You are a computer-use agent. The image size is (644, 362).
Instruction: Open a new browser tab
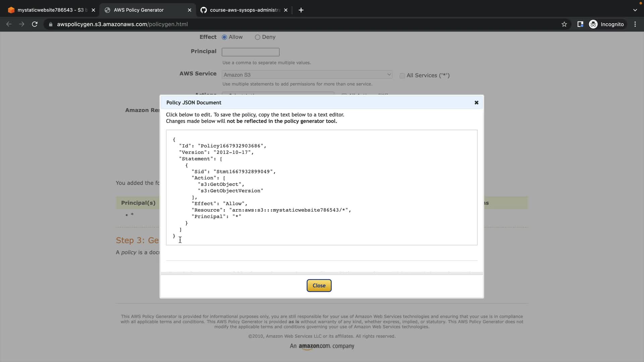pyautogui.click(x=301, y=10)
